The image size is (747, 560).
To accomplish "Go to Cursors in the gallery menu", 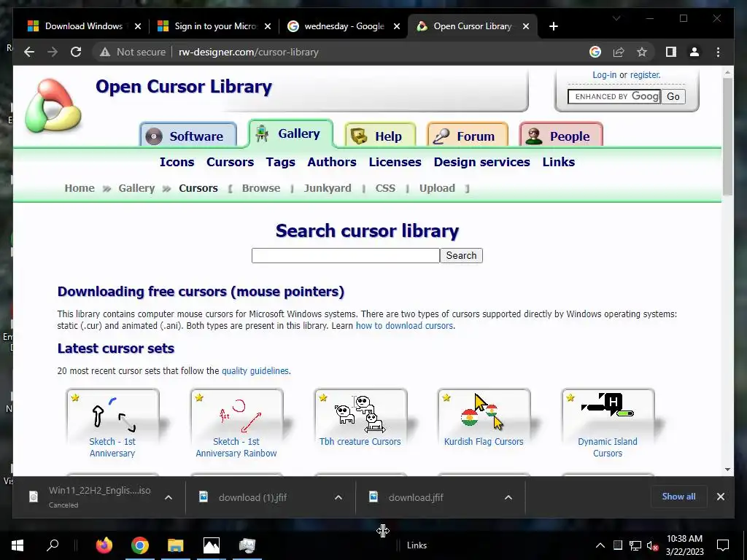I will click(230, 162).
